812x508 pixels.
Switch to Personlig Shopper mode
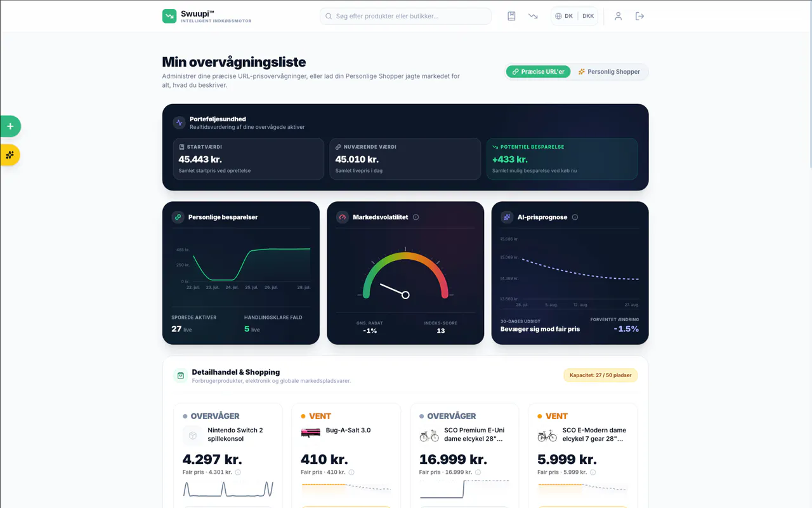609,72
